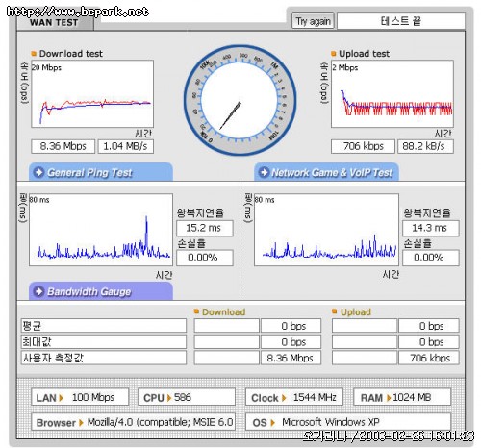Select the 706 kbps upload speed field under graph
This screenshot has width=481, height=448.
(363, 146)
